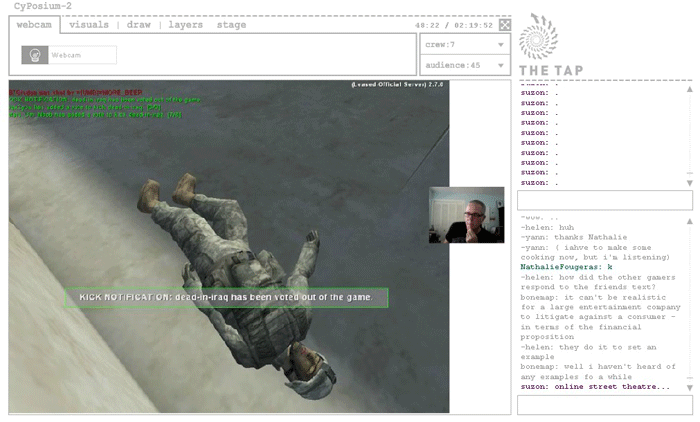700x422 pixels.
Task: Click the KICK NOTIFICATION banner in game
Action: [x=226, y=297]
